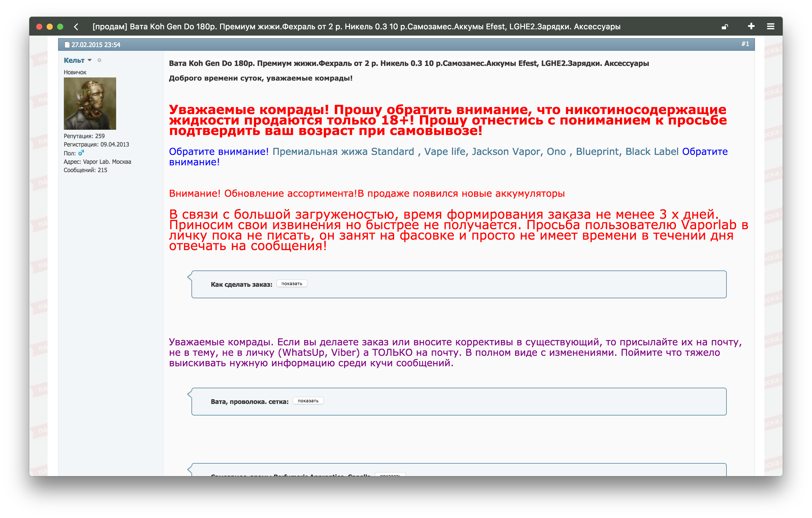Image resolution: width=812 pixels, height=518 pixels.
Task: Open the Премиальная жижа Standard link
Action: point(343,151)
